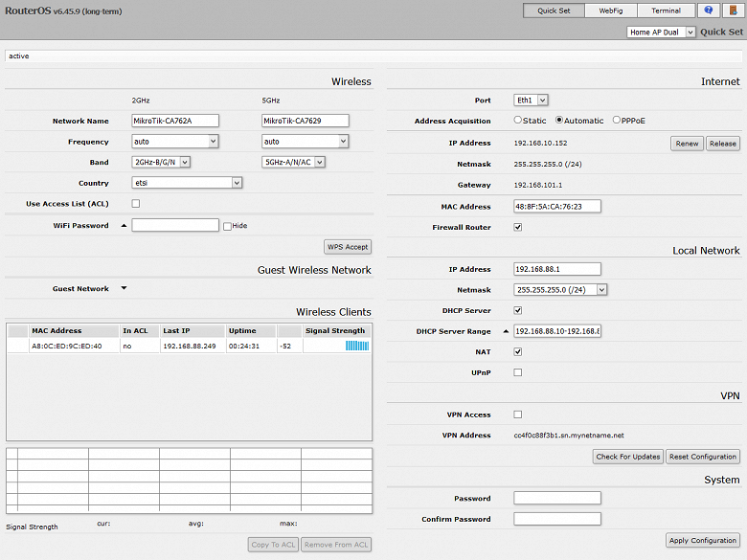This screenshot has width=747, height=560.
Task: Select the PPPoE address acquisition option
Action: click(x=616, y=121)
